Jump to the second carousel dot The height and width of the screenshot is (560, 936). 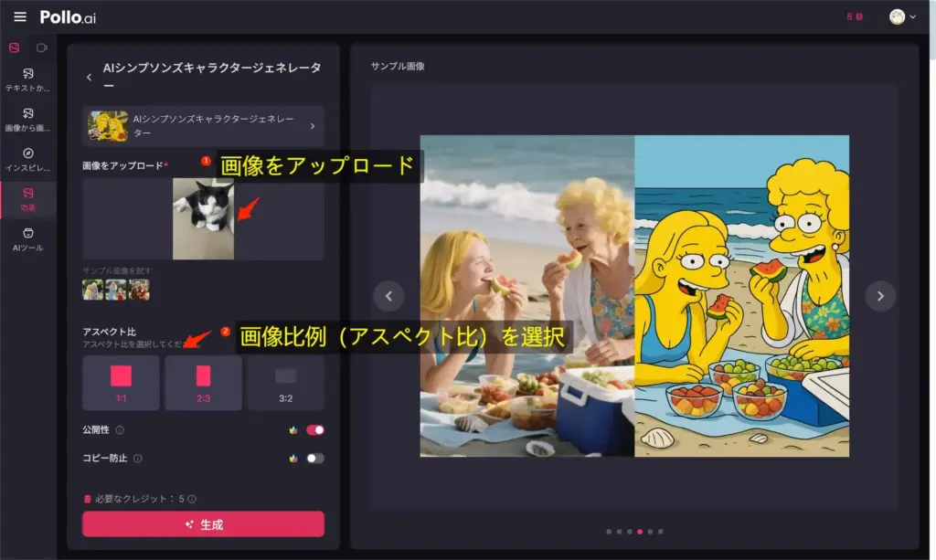tap(619, 532)
